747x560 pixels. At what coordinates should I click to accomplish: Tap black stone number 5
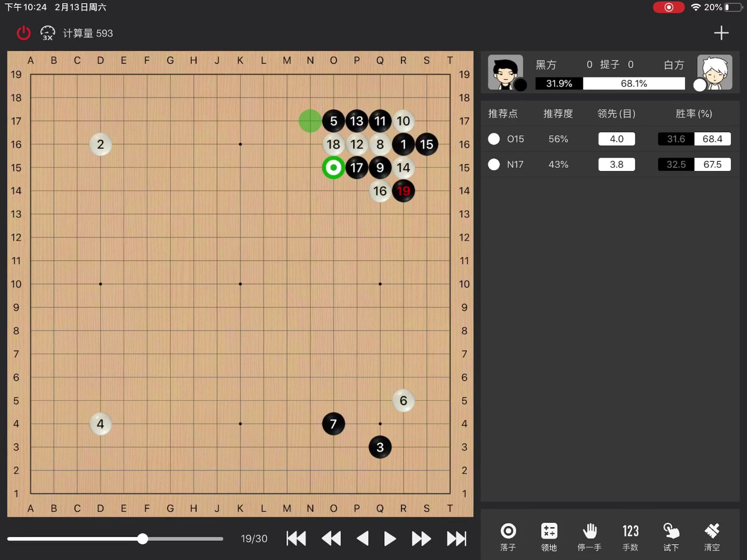pos(334,121)
